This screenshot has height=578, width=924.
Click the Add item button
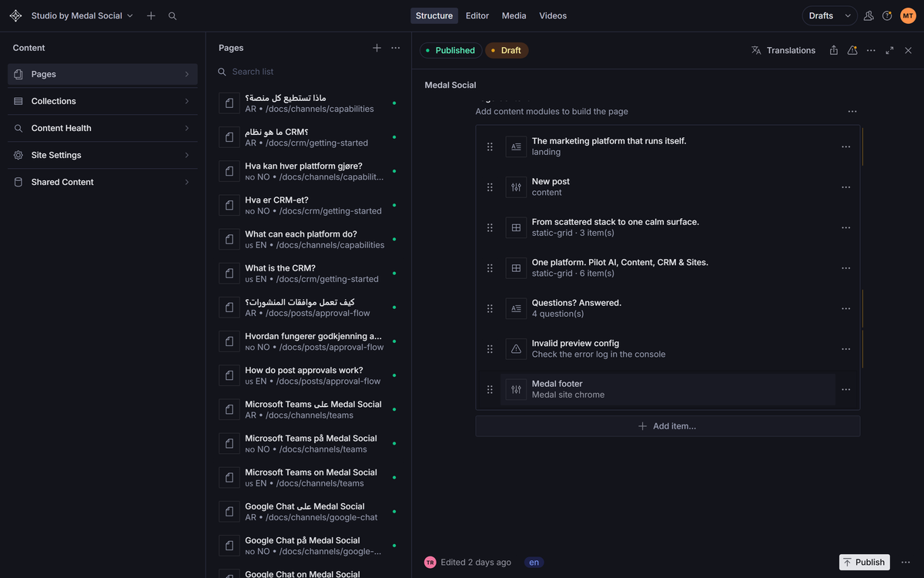668,426
